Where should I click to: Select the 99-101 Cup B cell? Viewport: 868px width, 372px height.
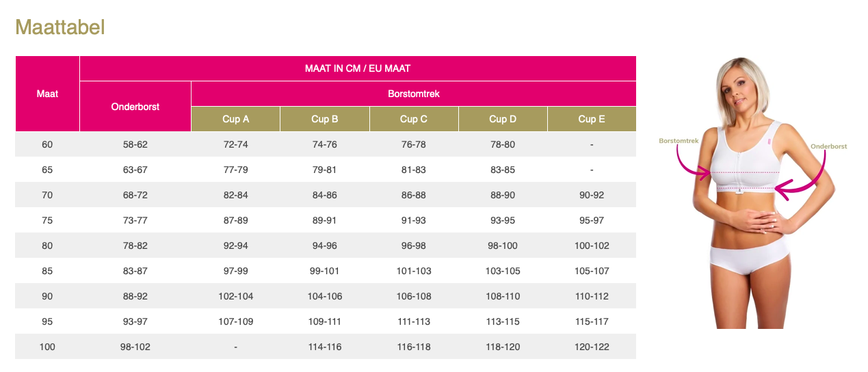pos(324,271)
